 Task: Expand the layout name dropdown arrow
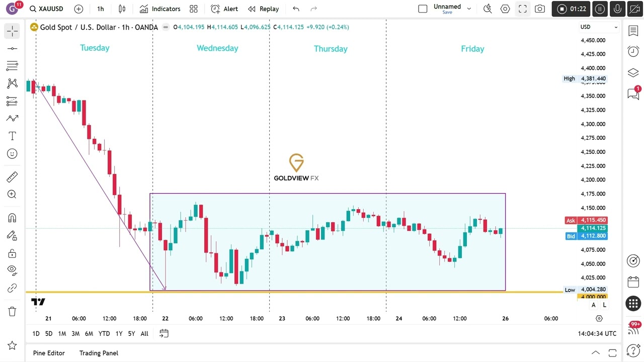[x=469, y=9]
